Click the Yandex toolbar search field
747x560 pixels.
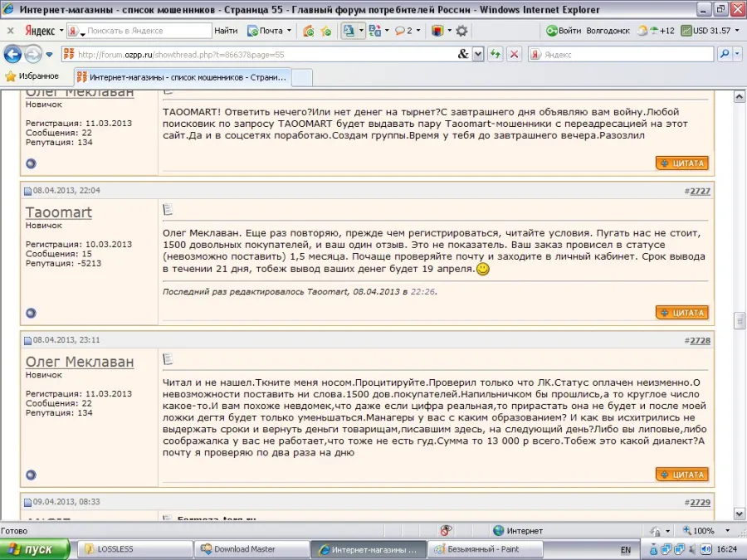pyautogui.click(x=147, y=31)
